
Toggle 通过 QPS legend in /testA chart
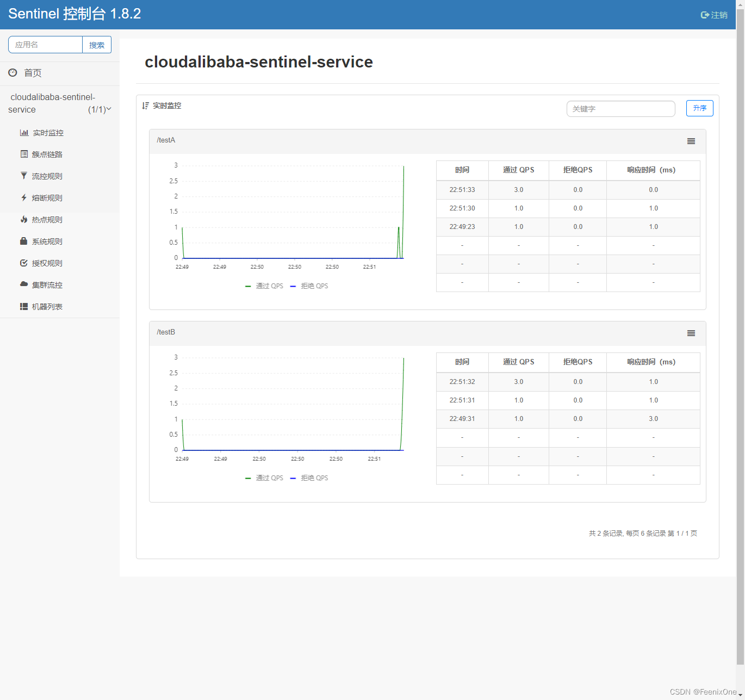pos(264,286)
